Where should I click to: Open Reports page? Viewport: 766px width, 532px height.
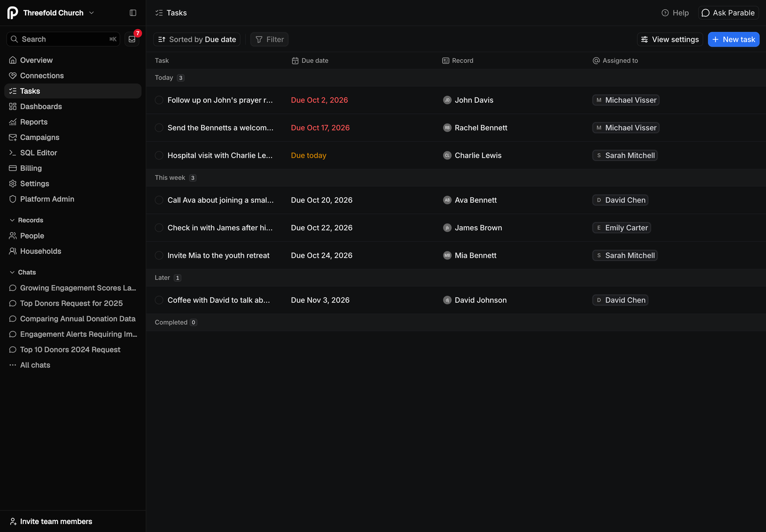[73, 122]
